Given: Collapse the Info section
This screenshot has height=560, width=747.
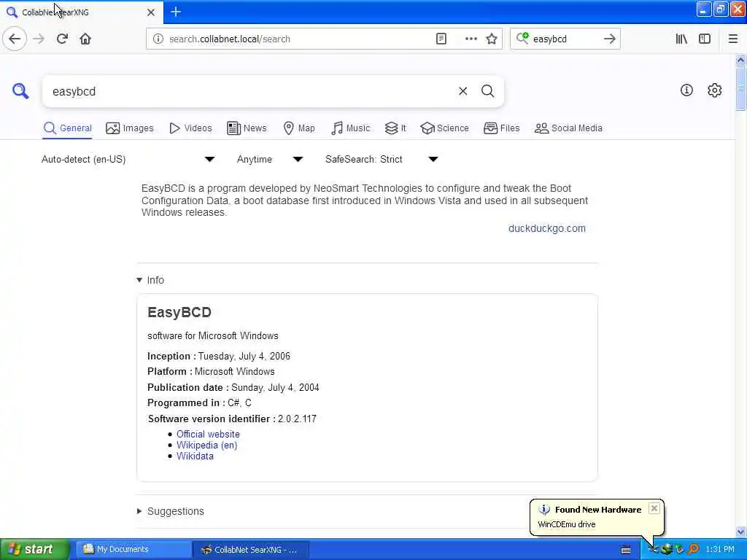Looking at the screenshot, I should pyautogui.click(x=150, y=280).
